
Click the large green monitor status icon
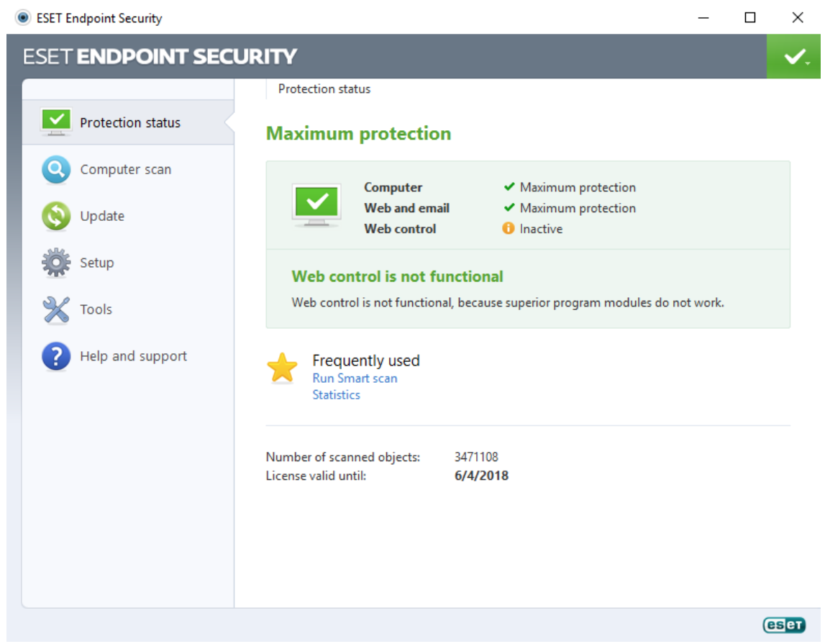tap(316, 204)
